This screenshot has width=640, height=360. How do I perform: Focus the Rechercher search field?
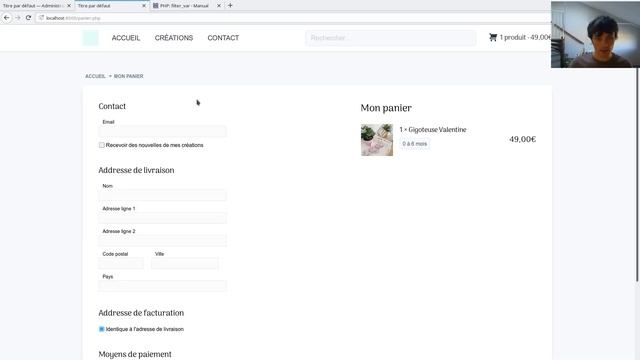(x=390, y=38)
